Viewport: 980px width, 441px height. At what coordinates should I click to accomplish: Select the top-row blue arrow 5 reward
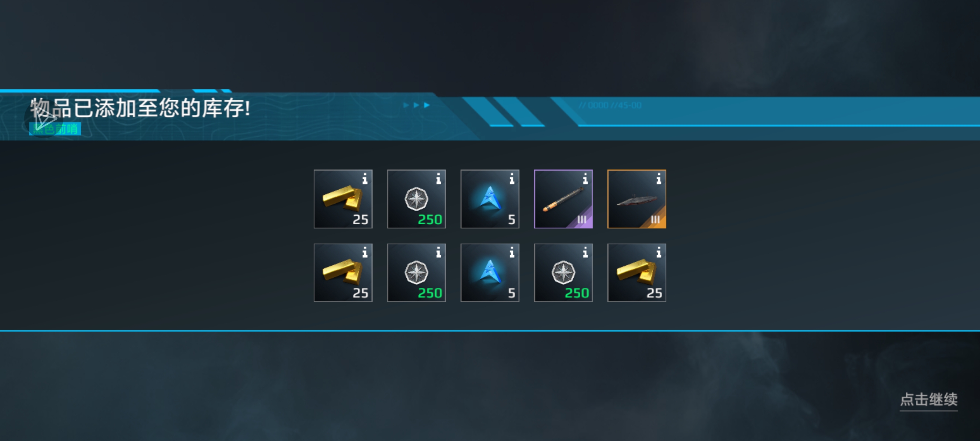[x=490, y=199]
